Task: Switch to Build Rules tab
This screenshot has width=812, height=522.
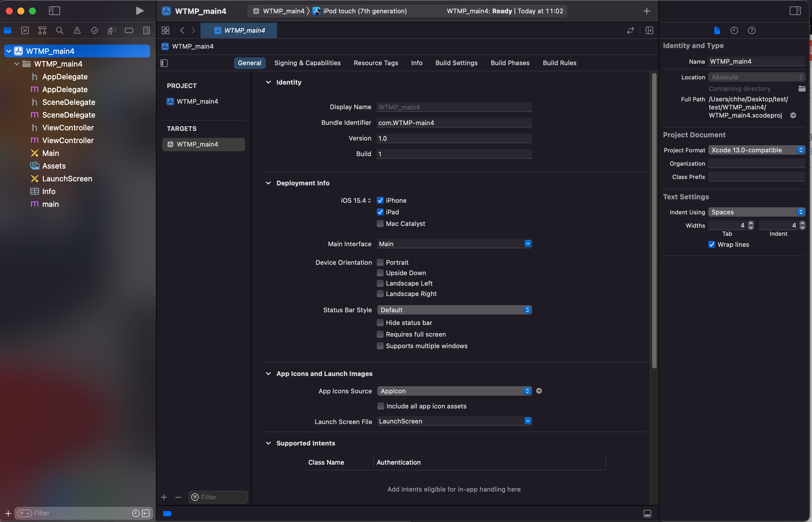Action: 559,63
